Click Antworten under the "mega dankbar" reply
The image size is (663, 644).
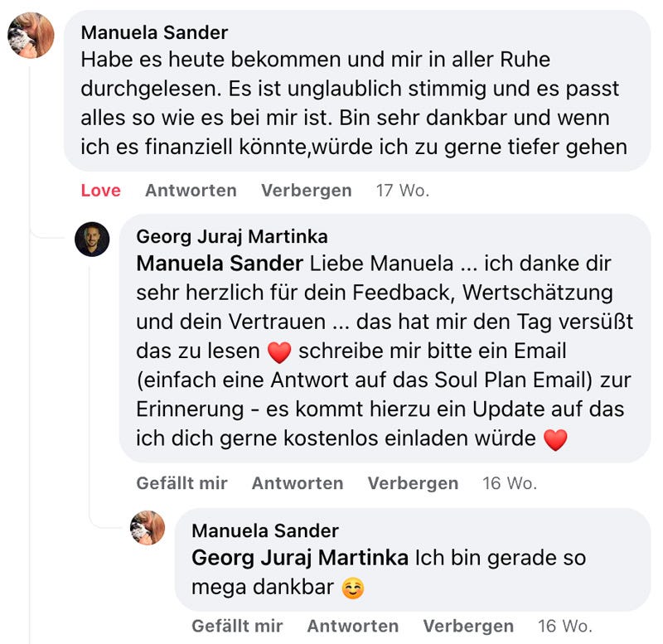pos(352,627)
